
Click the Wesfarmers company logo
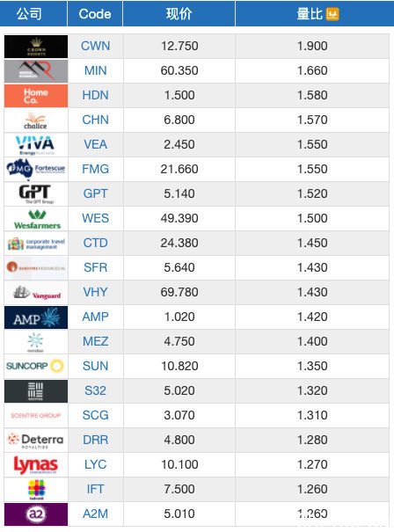click(x=36, y=219)
